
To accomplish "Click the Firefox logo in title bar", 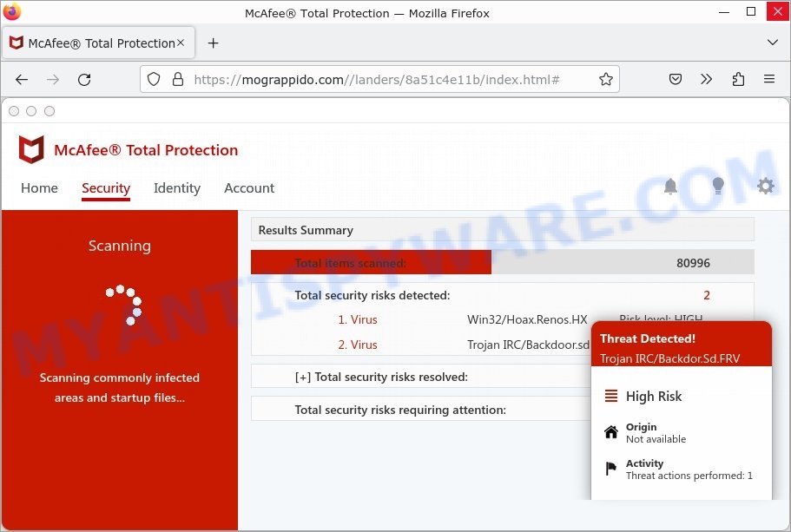I will (x=12, y=11).
